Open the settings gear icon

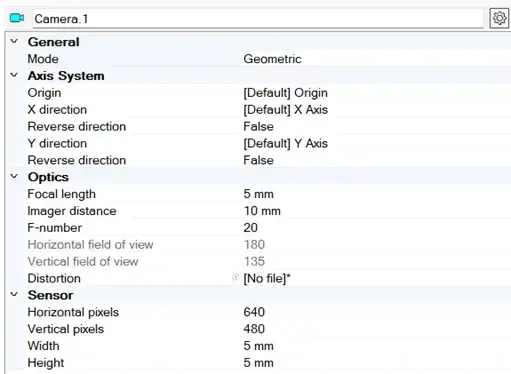(499, 18)
